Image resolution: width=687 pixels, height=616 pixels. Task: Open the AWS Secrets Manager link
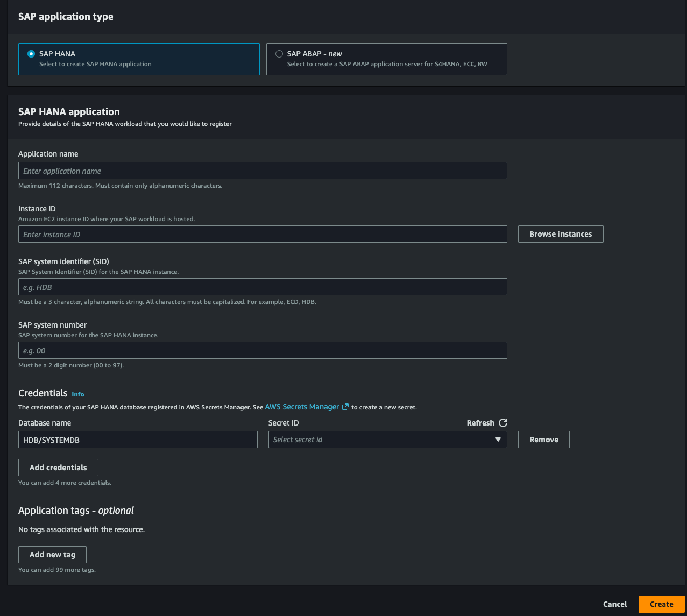coord(302,407)
